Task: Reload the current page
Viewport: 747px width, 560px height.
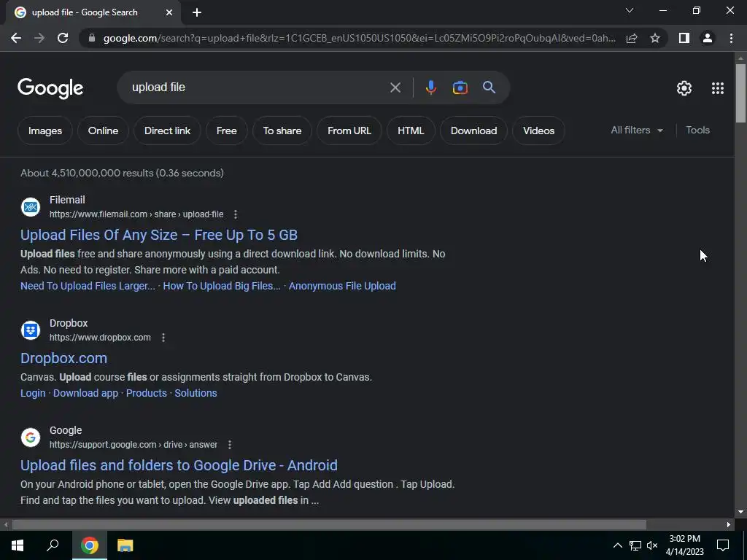Action: click(63, 38)
